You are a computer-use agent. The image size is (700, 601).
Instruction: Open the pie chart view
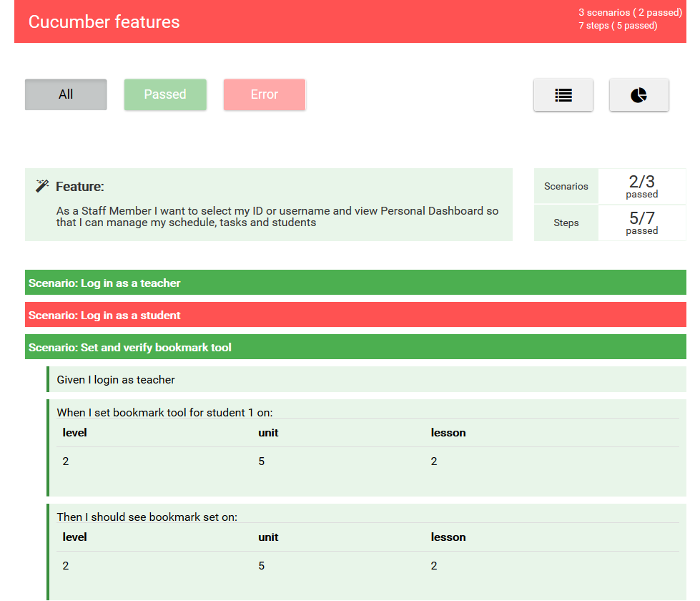click(x=639, y=95)
